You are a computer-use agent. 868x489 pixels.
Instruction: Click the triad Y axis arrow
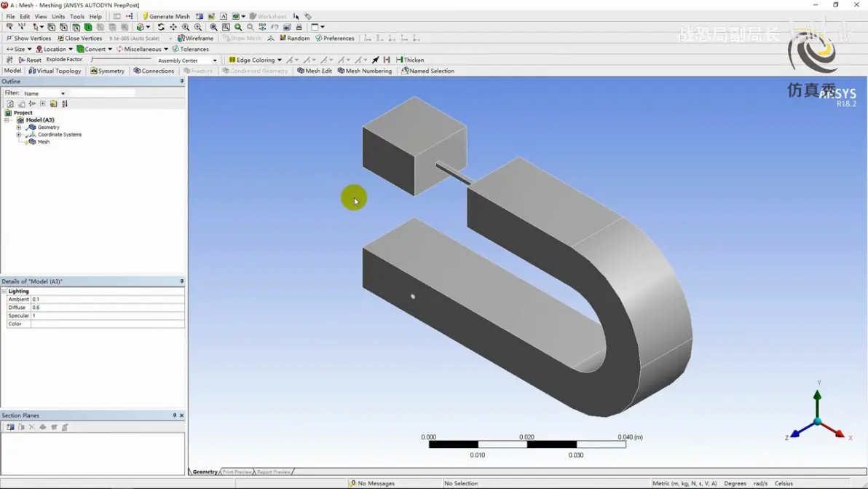[x=817, y=396]
